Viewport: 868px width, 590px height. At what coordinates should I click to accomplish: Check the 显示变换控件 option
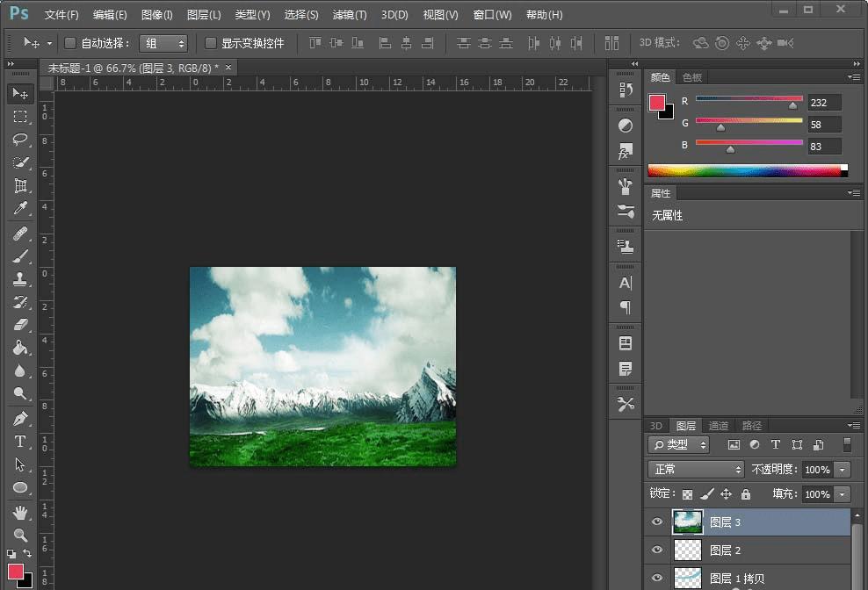click(x=211, y=43)
